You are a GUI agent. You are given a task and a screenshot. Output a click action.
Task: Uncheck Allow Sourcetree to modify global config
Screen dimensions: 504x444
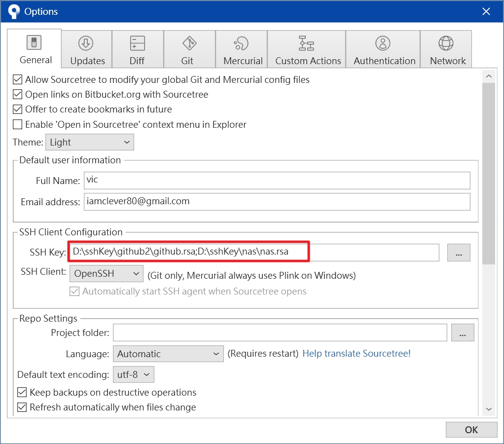click(17, 79)
